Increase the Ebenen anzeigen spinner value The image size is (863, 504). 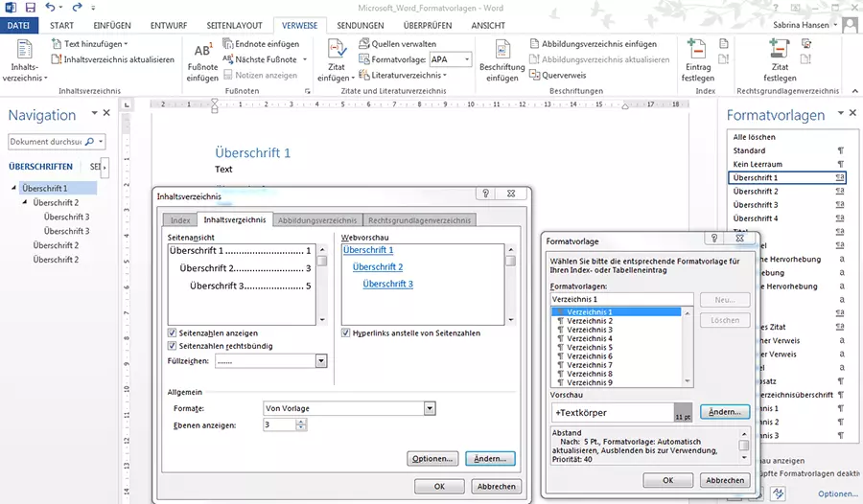click(290, 421)
